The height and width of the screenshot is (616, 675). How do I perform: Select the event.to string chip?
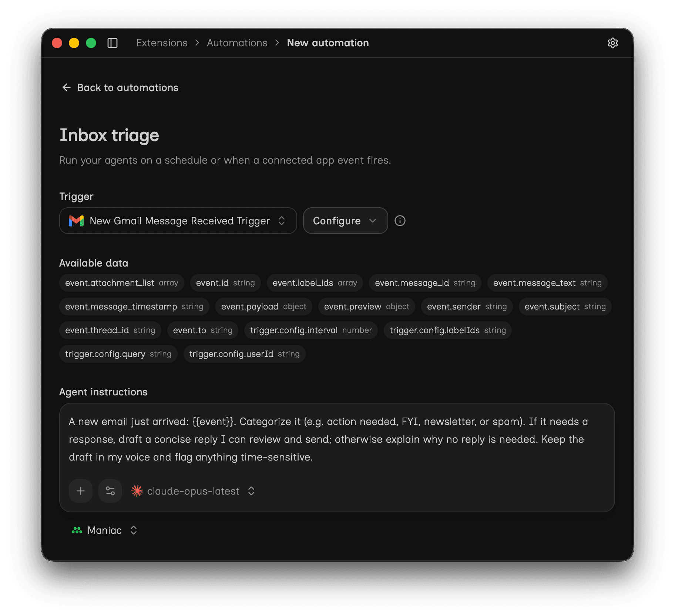pos(203,330)
